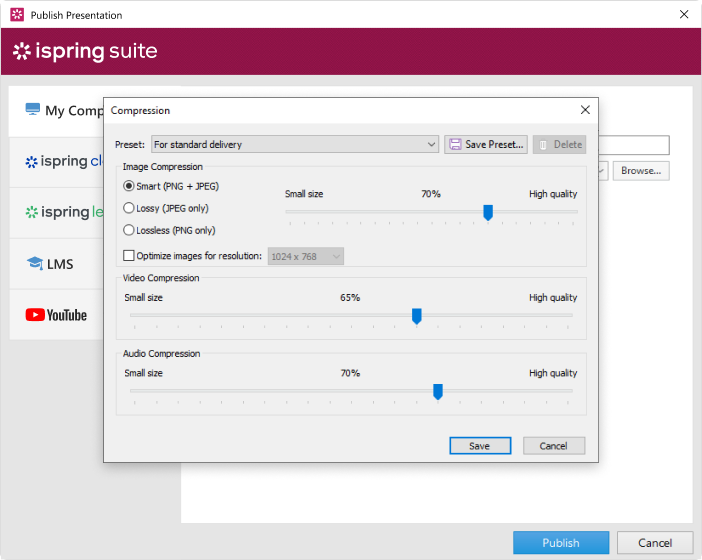The image size is (702, 560).
Task: Click the Audio Compression slider handle
Action: point(438,392)
